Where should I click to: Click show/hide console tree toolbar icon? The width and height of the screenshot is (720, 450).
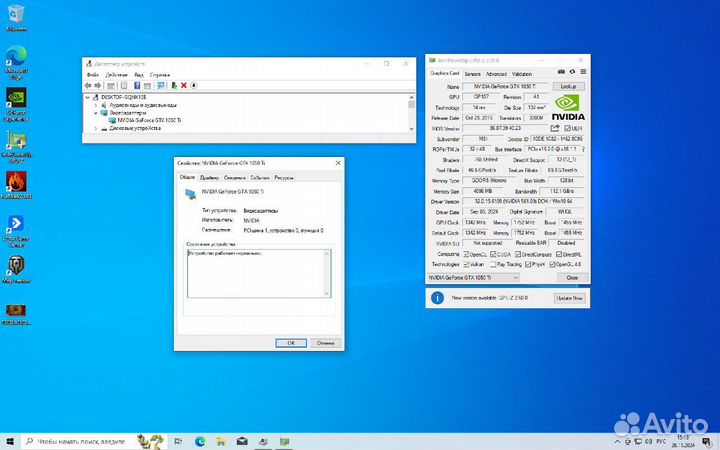coord(111,86)
